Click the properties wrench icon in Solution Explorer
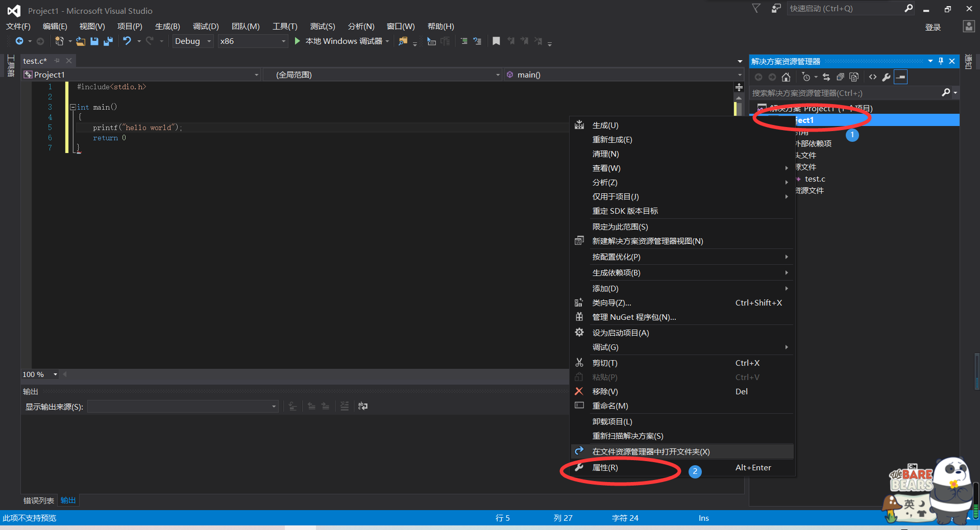Screen dimensions: 980x530 coord(887,77)
